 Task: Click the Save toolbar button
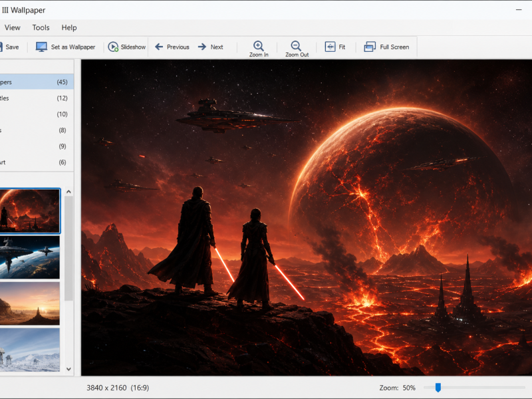tap(9, 47)
